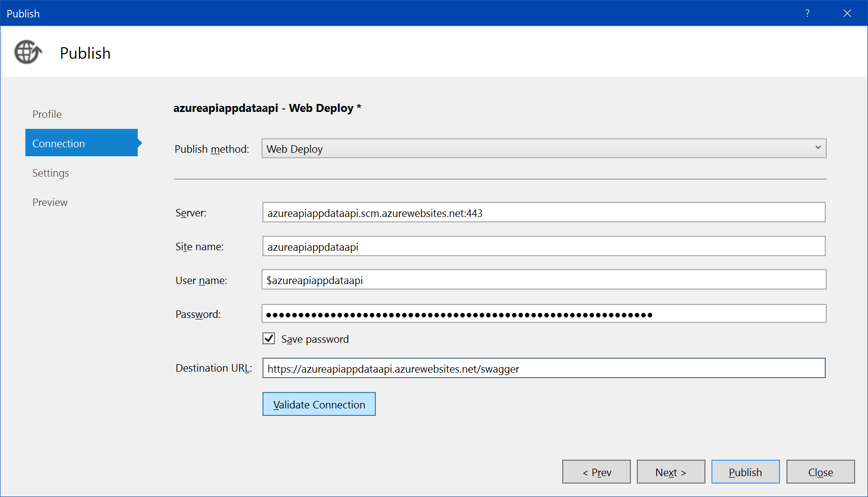Screen dimensions: 868x497
Task: Switch to the Profile step
Action: click(47, 114)
